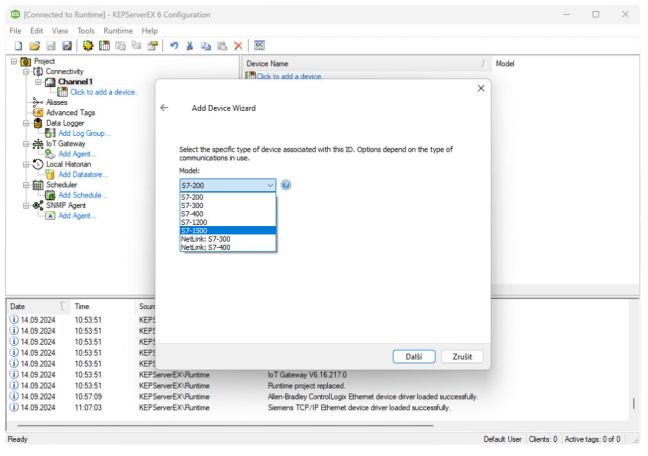The image size is (648, 456).
Task: Collapse the IoT Gateway node
Action: coord(26,143)
